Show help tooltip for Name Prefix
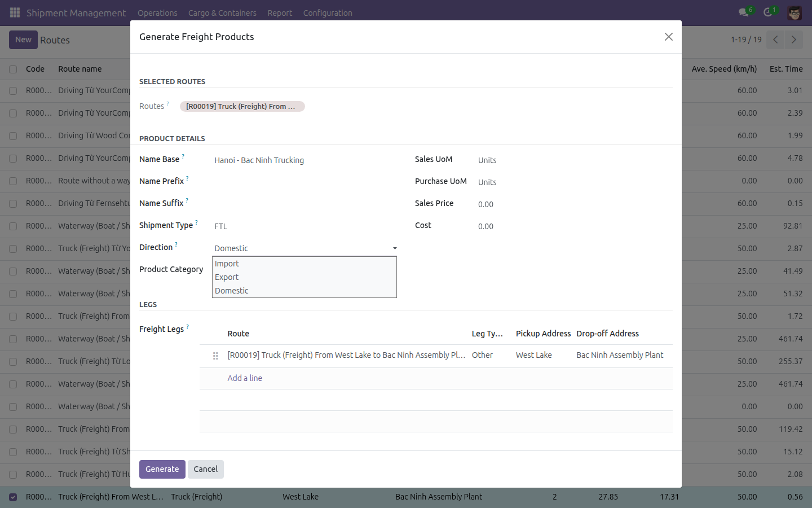 [187, 179]
